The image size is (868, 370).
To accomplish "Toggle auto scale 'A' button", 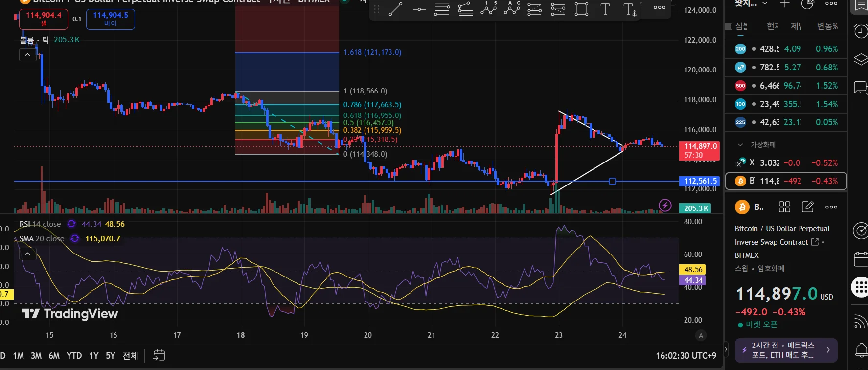I will click(701, 335).
